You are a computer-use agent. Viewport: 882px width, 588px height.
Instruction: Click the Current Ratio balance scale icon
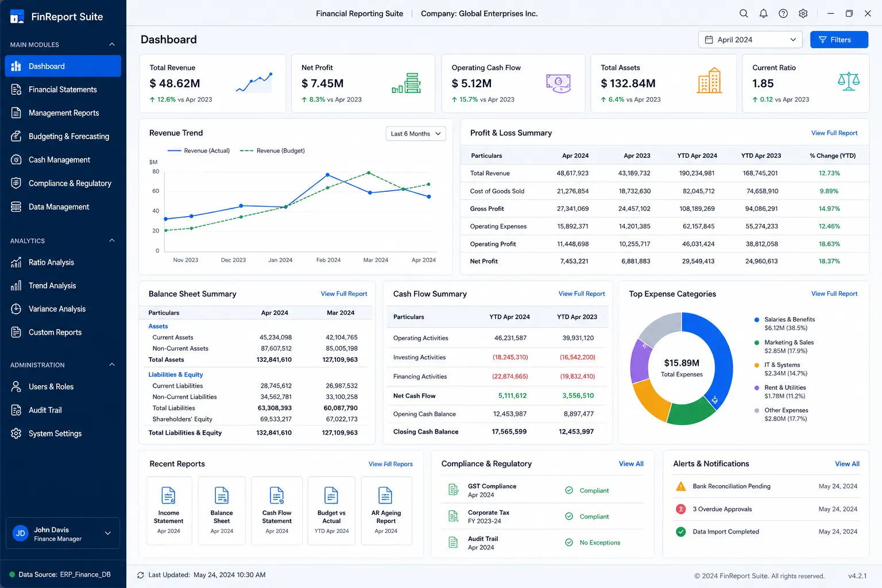[849, 82]
